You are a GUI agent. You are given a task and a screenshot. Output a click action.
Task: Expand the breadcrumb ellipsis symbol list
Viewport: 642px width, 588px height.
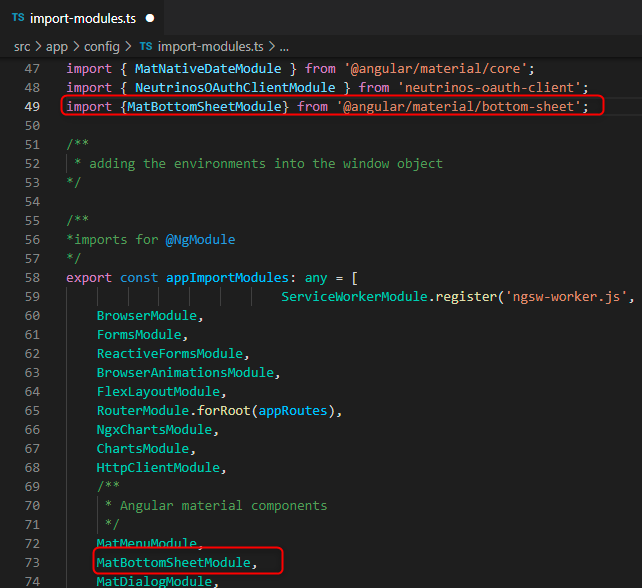(x=284, y=47)
